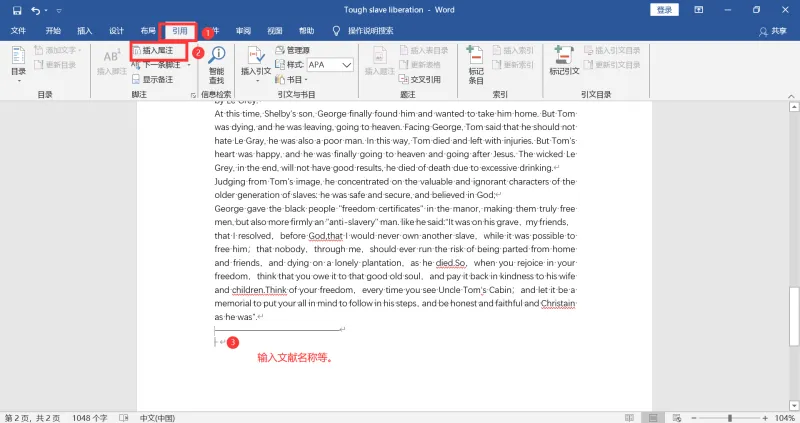
Task: Open the 插入 Insert ribbon tab
Action: coord(85,31)
